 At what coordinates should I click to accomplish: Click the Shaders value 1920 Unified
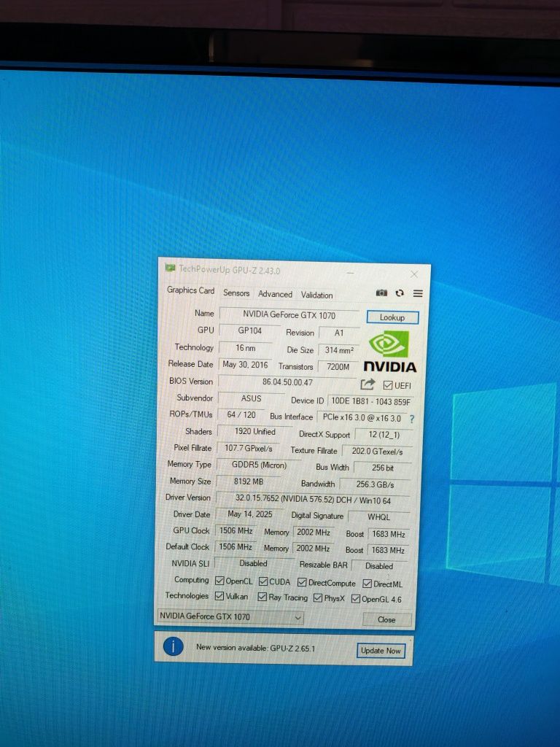pos(254,432)
